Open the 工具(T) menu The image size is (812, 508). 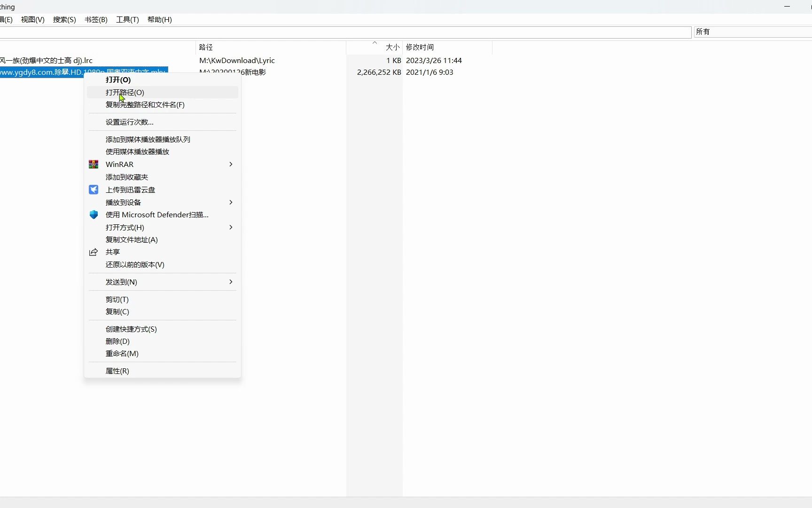pyautogui.click(x=127, y=19)
